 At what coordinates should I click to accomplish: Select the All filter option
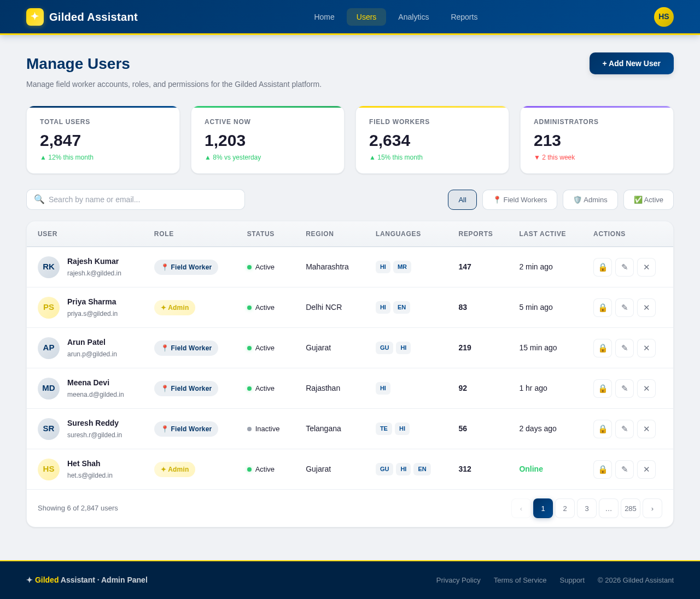click(462, 199)
